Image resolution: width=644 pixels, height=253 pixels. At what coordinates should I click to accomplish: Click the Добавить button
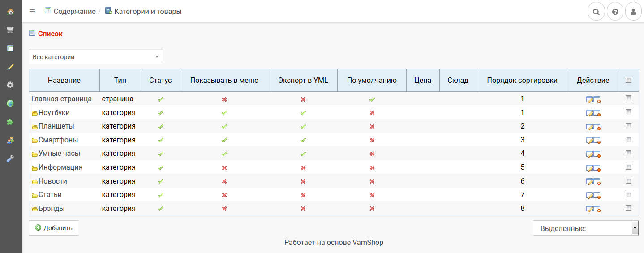(x=54, y=228)
